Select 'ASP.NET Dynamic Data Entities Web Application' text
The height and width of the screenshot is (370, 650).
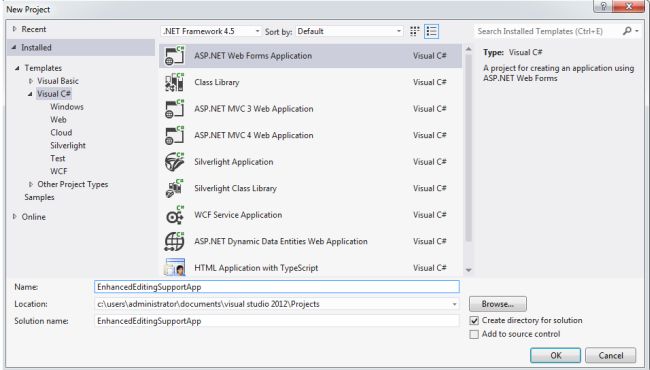[x=281, y=242]
